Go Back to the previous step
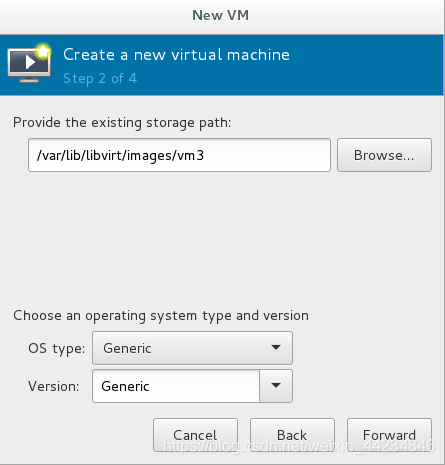Viewport: 445px width, 465px height. point(292,435)
